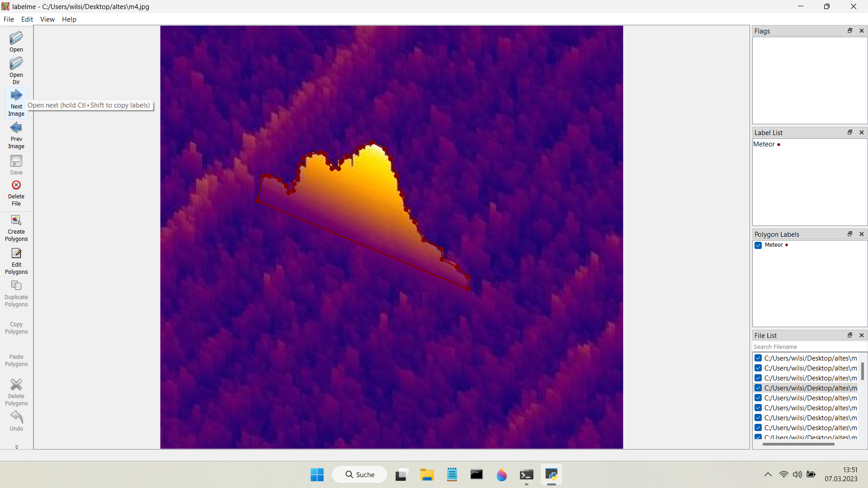Toggle checkbox of third file in File List

[x=758, y=378]
